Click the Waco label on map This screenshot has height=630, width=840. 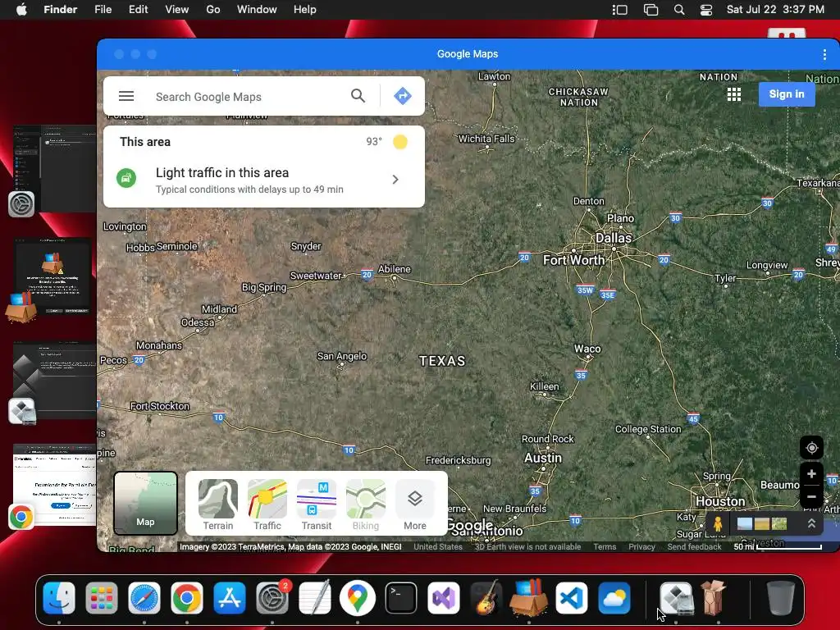pyautogui.click(x=587, y=349)
